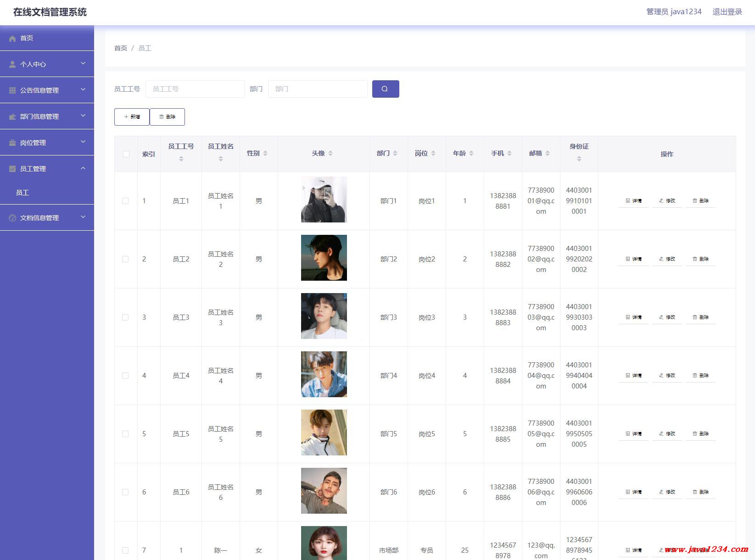Click the 新增 add button

[x=132, y=117]
